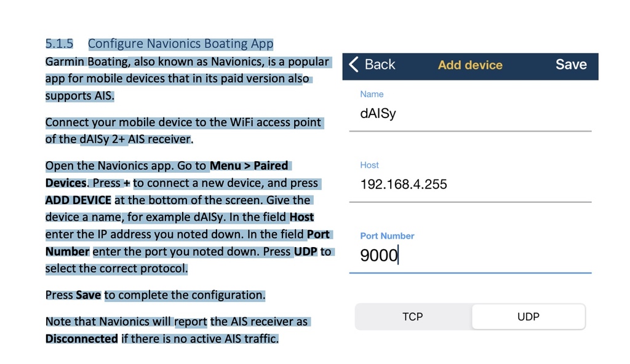Image resolution: width=630 pixels, height=364 pixels.
Task: Click the Port Number field with 9000
Action: pos(470,256)
